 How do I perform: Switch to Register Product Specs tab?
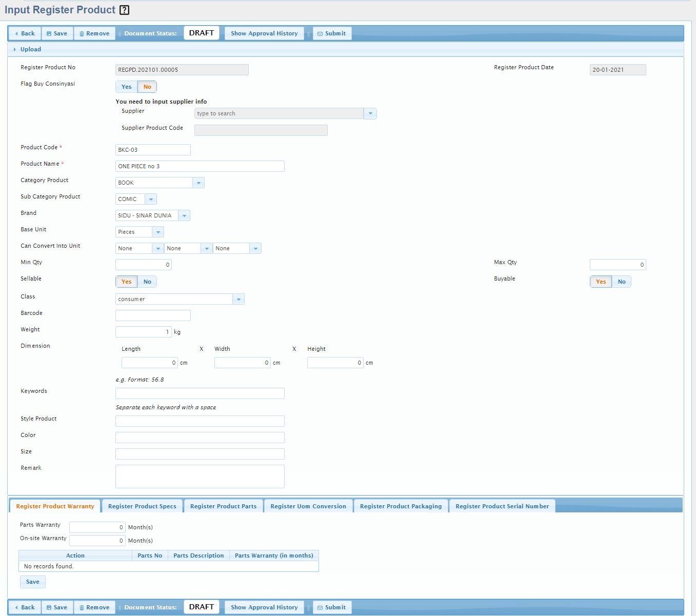click(142, 506)
